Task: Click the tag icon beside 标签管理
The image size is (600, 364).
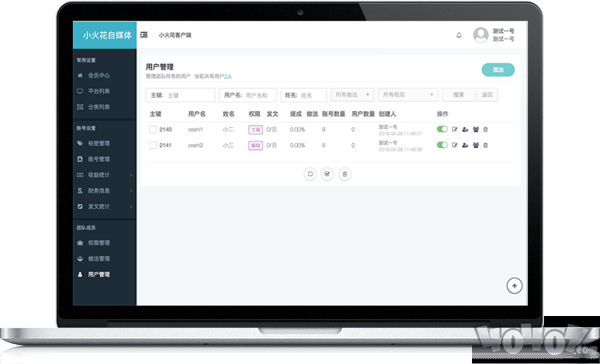Action: [x=80, y=143]
